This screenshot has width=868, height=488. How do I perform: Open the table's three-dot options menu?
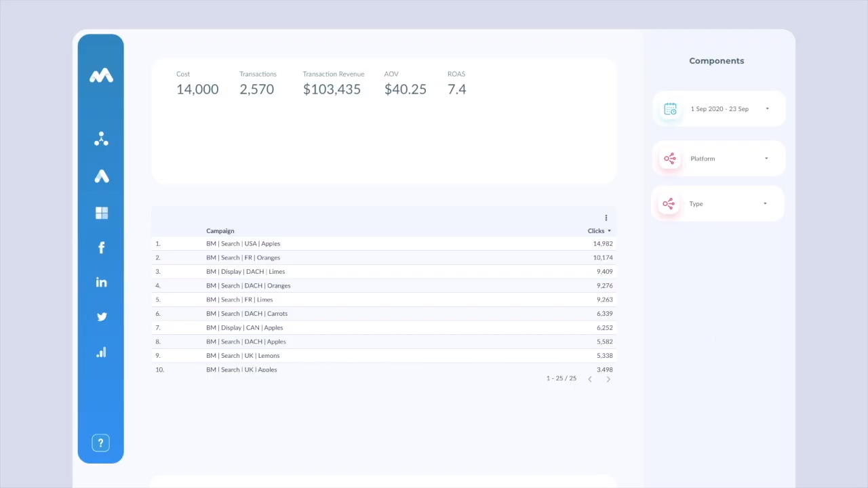606,218
